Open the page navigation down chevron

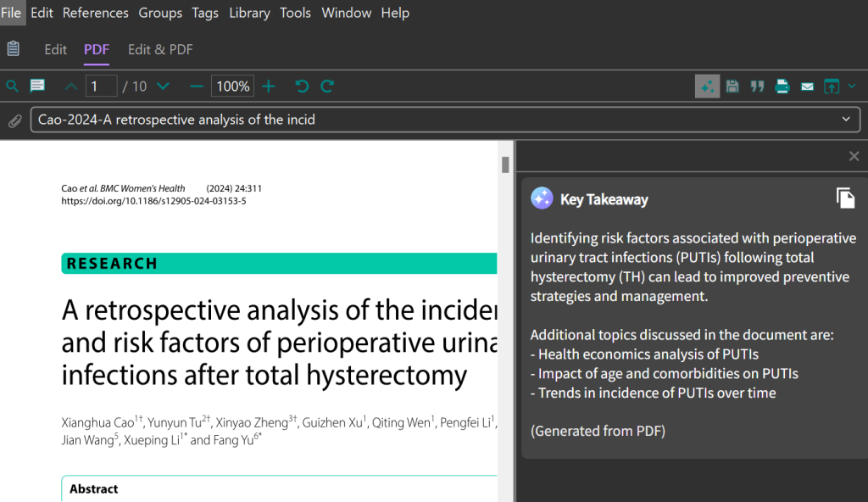coord(163,86)
